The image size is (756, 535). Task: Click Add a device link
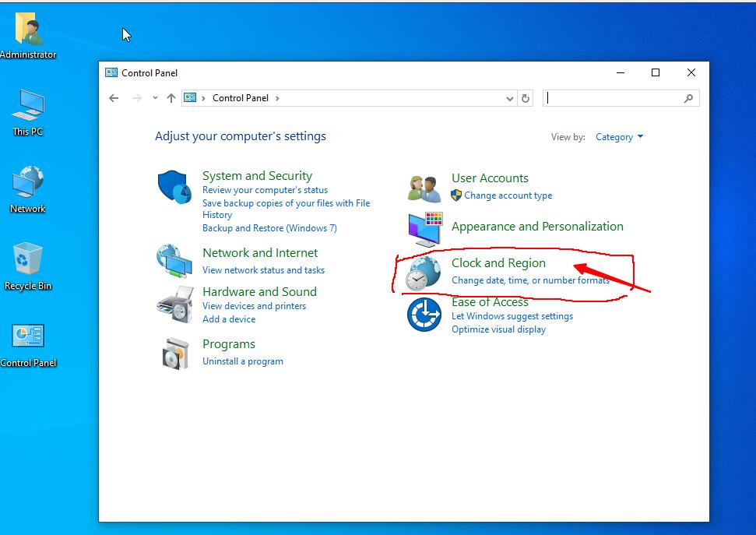click(x=229, y=319)
